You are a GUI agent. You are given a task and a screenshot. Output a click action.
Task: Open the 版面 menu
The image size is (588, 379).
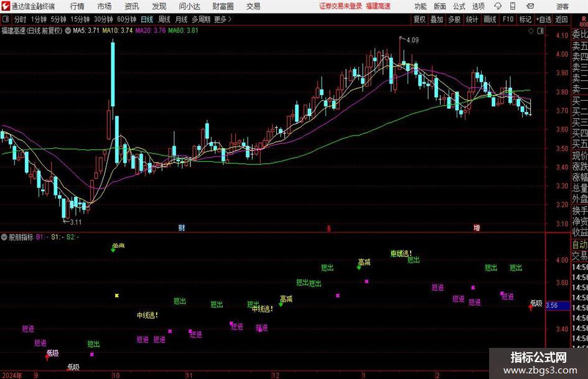(x=439, y=6)
